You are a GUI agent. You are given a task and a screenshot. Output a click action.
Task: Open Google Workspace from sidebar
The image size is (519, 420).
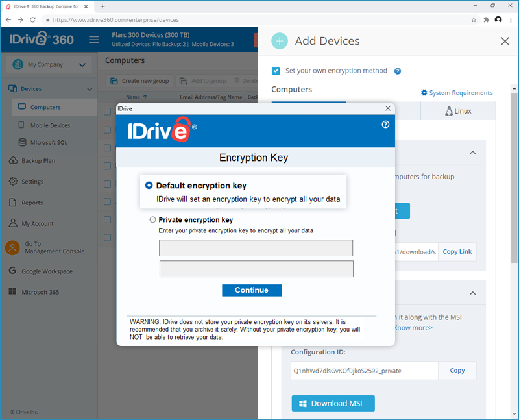pos(47,271)
